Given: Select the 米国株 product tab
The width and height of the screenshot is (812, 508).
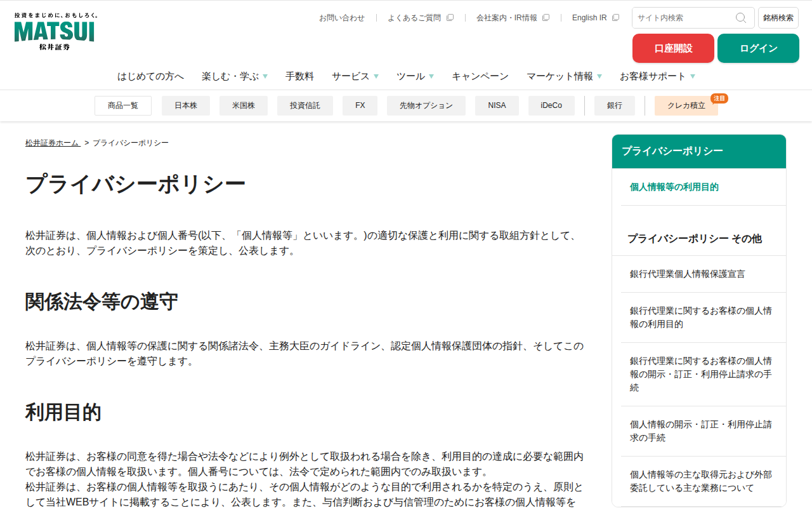Looking at the screenshot, I should coord(244,105).
